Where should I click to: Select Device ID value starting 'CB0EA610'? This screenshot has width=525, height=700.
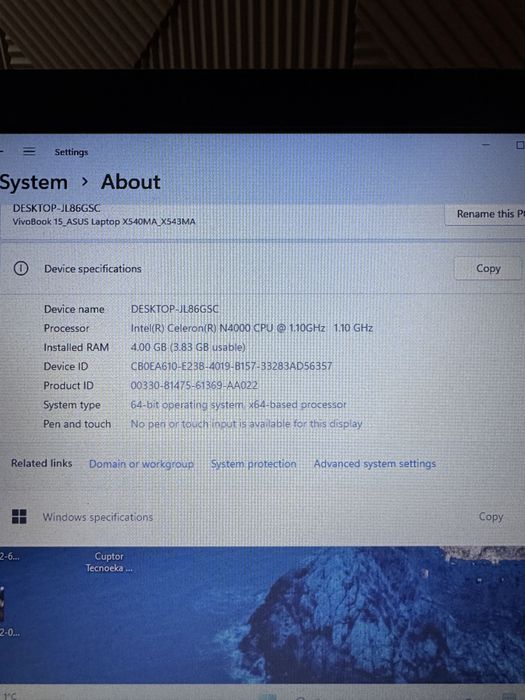coord(231,367)
